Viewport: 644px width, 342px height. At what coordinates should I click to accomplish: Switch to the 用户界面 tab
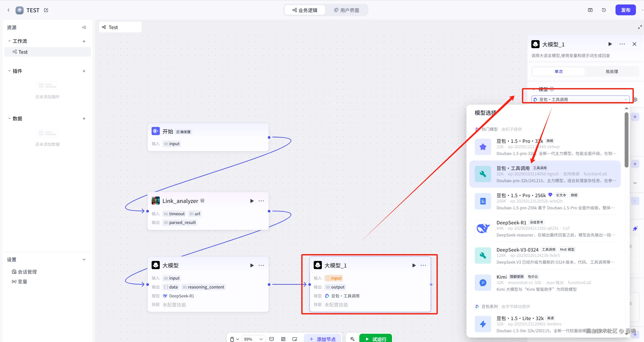pos(347,10)
